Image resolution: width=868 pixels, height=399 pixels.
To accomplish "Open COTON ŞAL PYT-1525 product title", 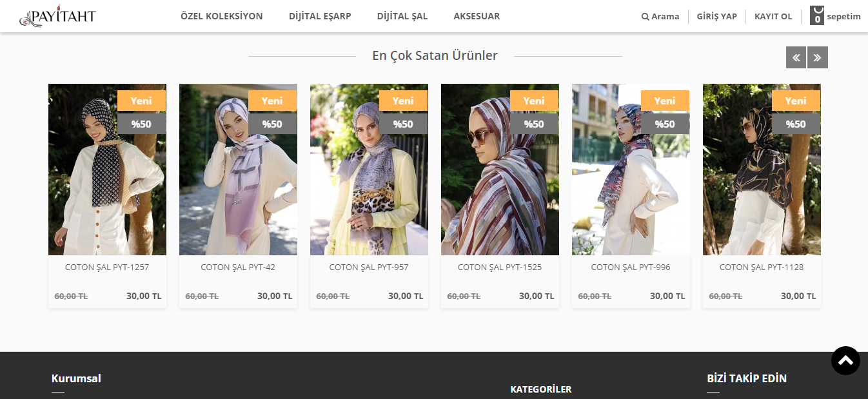I will (x=500, y=267).
